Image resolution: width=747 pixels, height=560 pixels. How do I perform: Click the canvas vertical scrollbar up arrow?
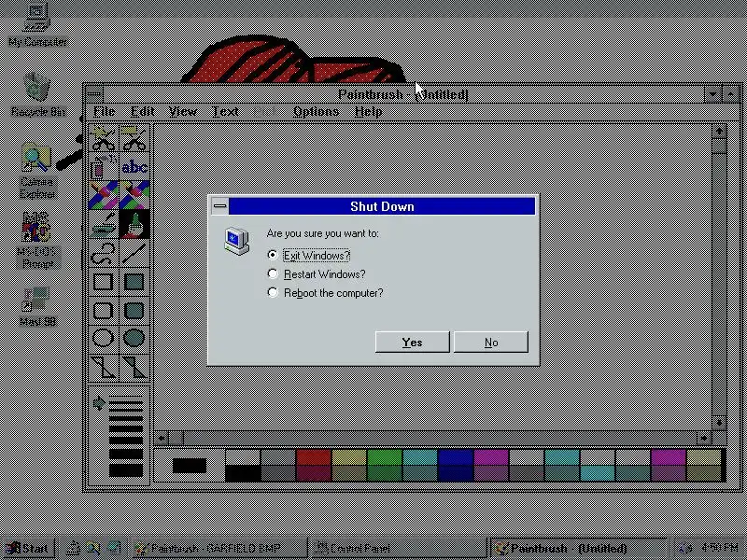click(719, 131)
